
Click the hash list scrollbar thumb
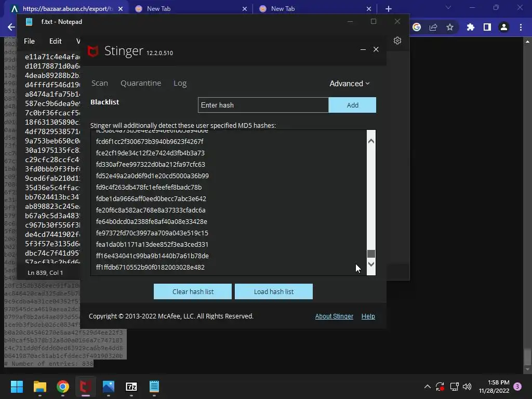371,254
